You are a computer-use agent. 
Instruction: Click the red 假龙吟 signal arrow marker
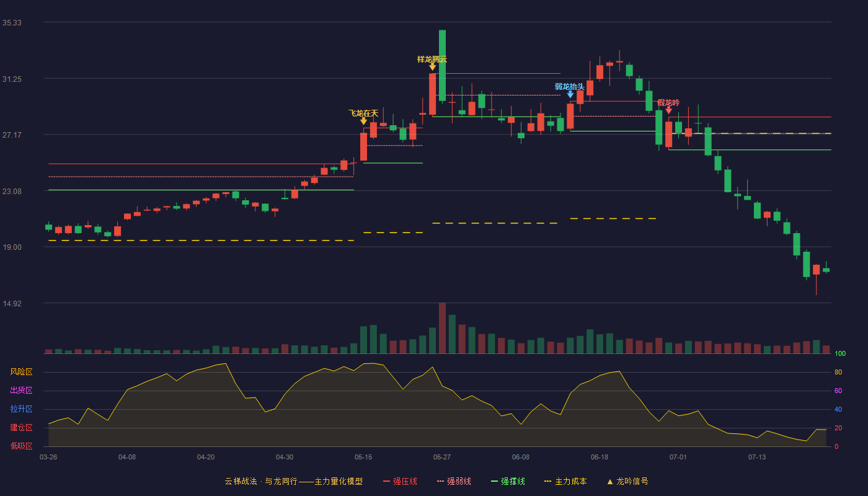click(668, 110)
